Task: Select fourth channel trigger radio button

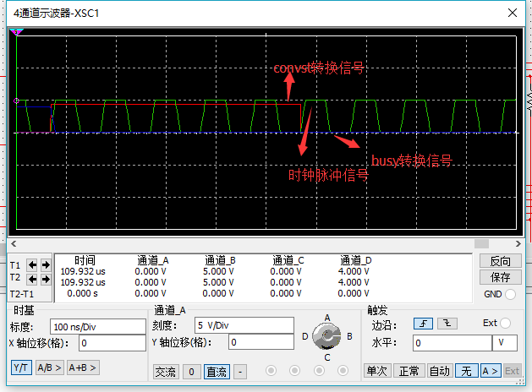Action: click(343, 371)
